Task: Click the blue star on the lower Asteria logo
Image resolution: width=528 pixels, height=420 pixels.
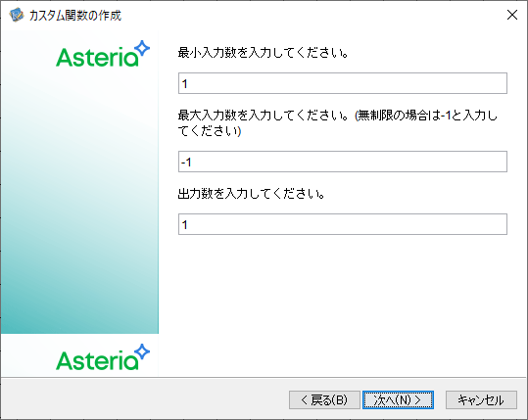Action: coord(142,351)
